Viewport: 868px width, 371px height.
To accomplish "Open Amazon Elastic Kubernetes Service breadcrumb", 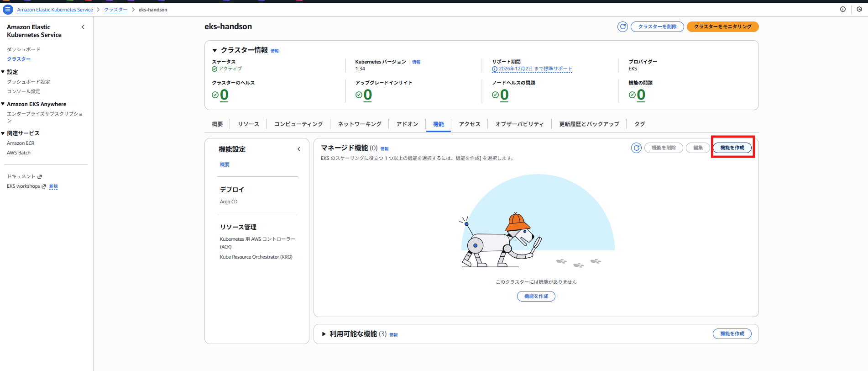I will tap(55, 10).
